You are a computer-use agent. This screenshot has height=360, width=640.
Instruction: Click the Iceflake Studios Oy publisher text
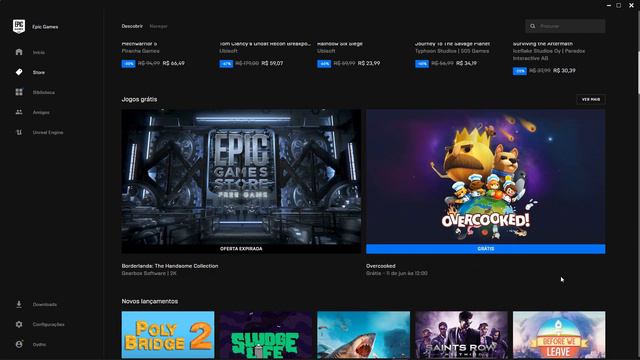[549, 55]
